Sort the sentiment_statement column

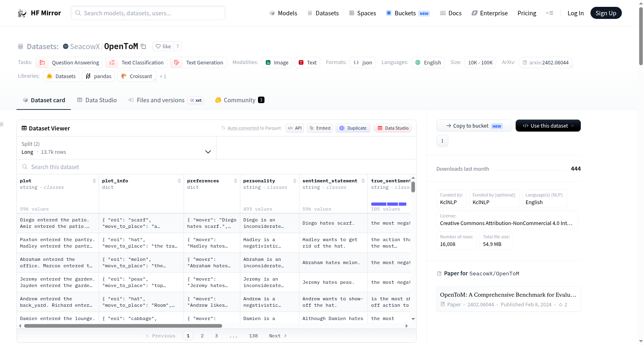(363, 181)
